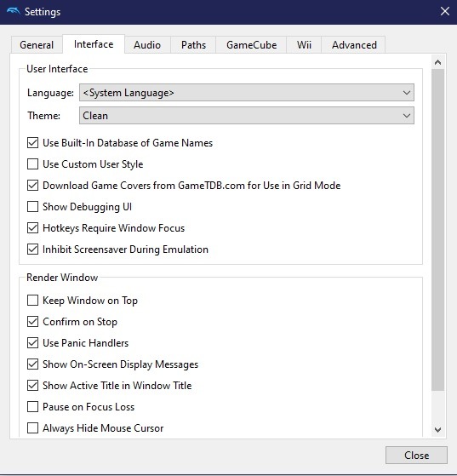Go to the Paths tab
The height and width of the screenshot is (476, 457).
coord(193,45)
